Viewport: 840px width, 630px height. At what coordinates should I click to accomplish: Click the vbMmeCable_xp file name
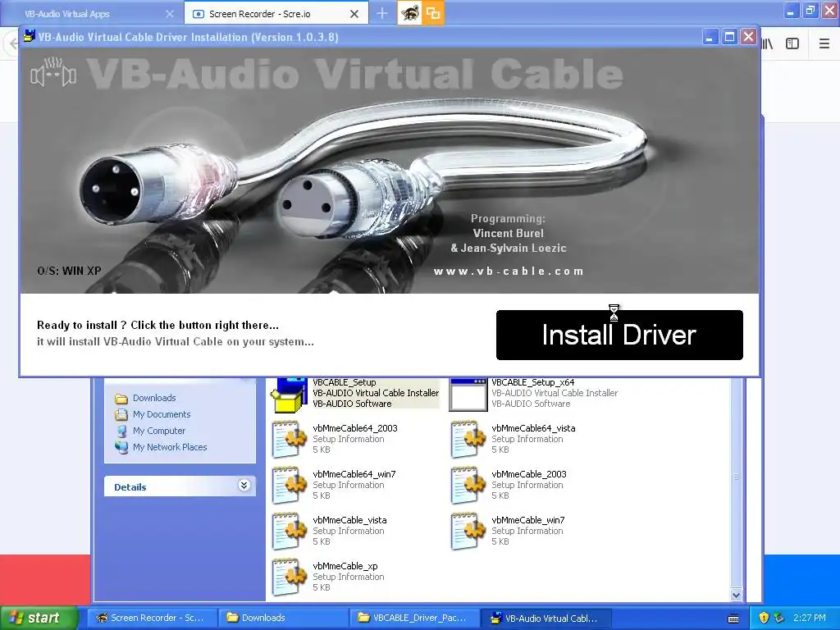(345, 566)
